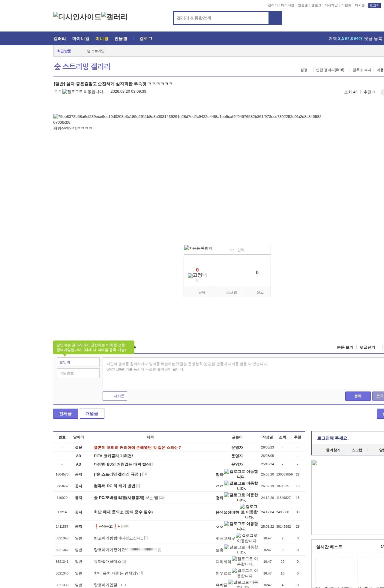Open the 마이너갤 menu in navigation bar
384x588 pixels.
click(81, 39)
